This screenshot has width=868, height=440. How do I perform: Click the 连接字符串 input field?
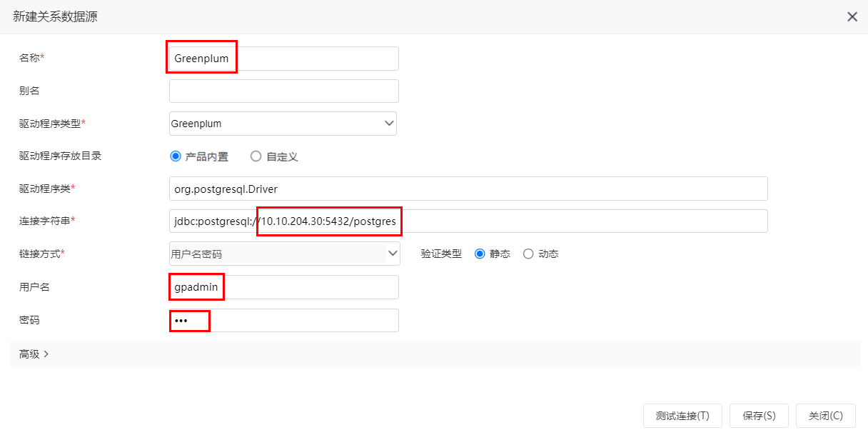(x=468, y=221)
